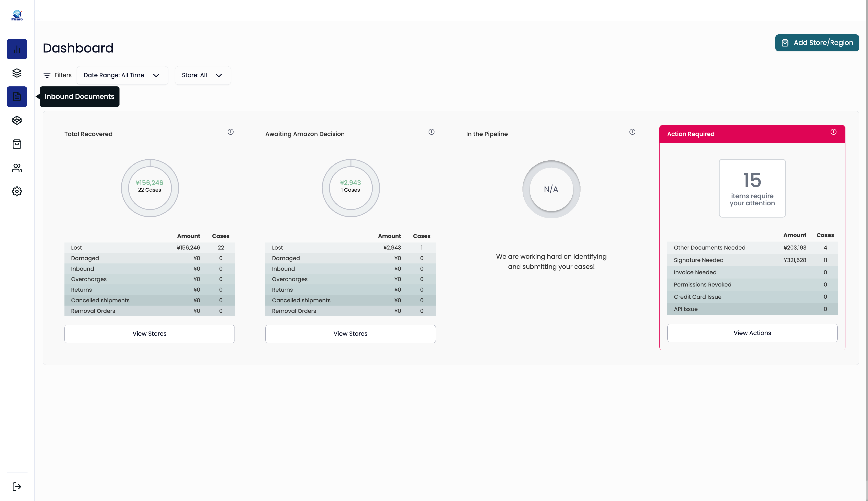The height and width of the screenshot is (501, 868).
Task: Click Overcharges row in Total Recovered
Action: click(x=150, y=279)
